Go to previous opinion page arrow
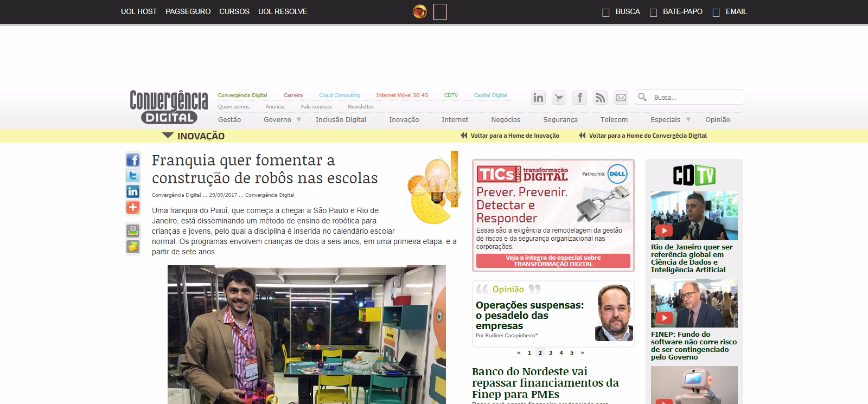 pyautogui.click(x=519, y=352)
